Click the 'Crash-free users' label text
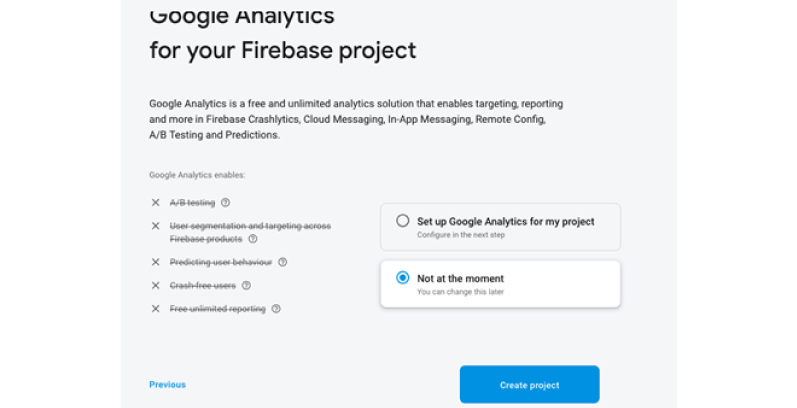The width and height of the screenshot is (797, 408). (203, 286)
